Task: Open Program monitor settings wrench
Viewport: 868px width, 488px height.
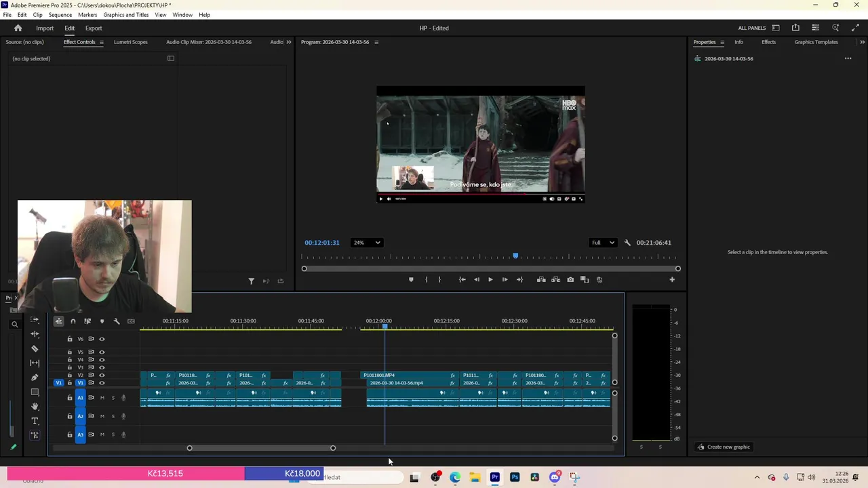Action: tap(627, 243)
